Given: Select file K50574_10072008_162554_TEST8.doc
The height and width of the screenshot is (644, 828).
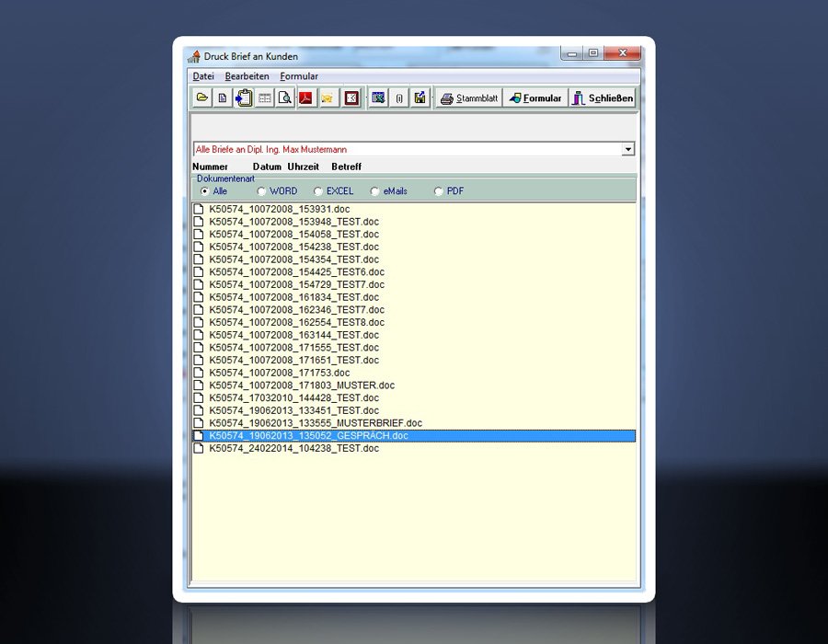Looking at the screenshot, I should [297, 323].
